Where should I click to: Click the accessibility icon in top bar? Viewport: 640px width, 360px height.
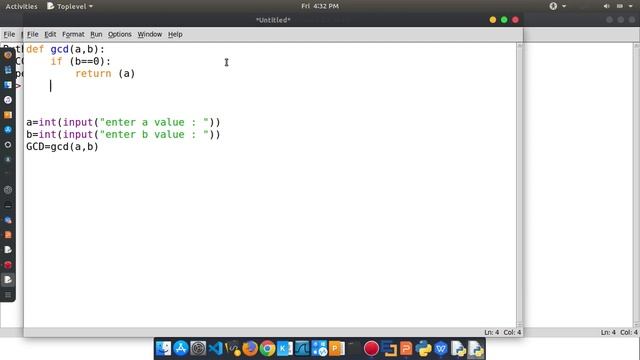pyautogui.click(x=553, y=6)
